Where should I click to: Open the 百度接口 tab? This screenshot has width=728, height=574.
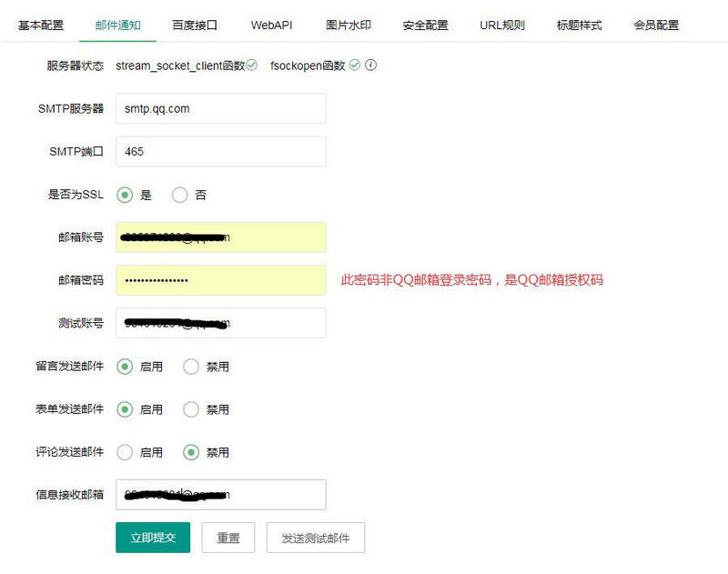coord(195,25)
